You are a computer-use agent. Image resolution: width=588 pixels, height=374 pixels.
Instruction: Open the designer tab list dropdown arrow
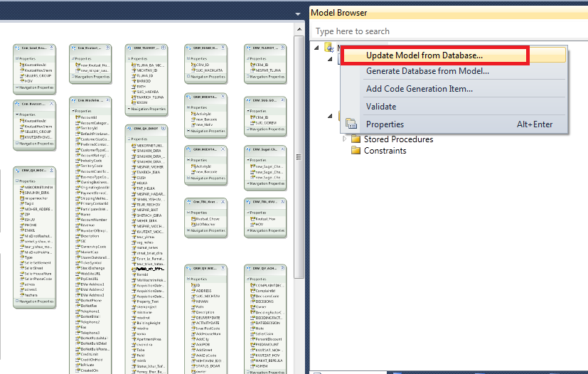click(298, 14)
